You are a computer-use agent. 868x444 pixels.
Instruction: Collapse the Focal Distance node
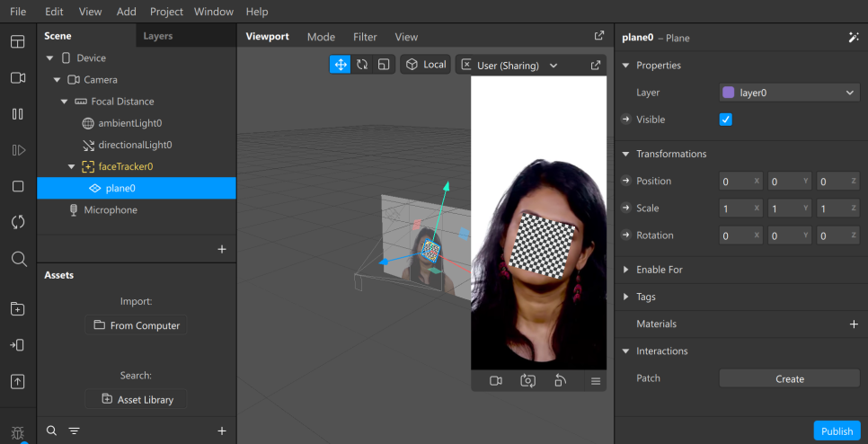click(64, 102)
